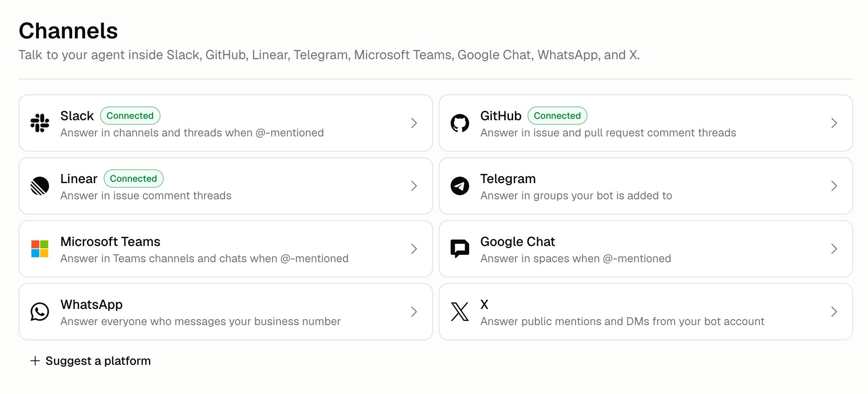Image resolution: width=868 pixels, height=394 pixels.
Task: Expand the X channel chevron
Action: pyautogui.click(x=834, y=312)
